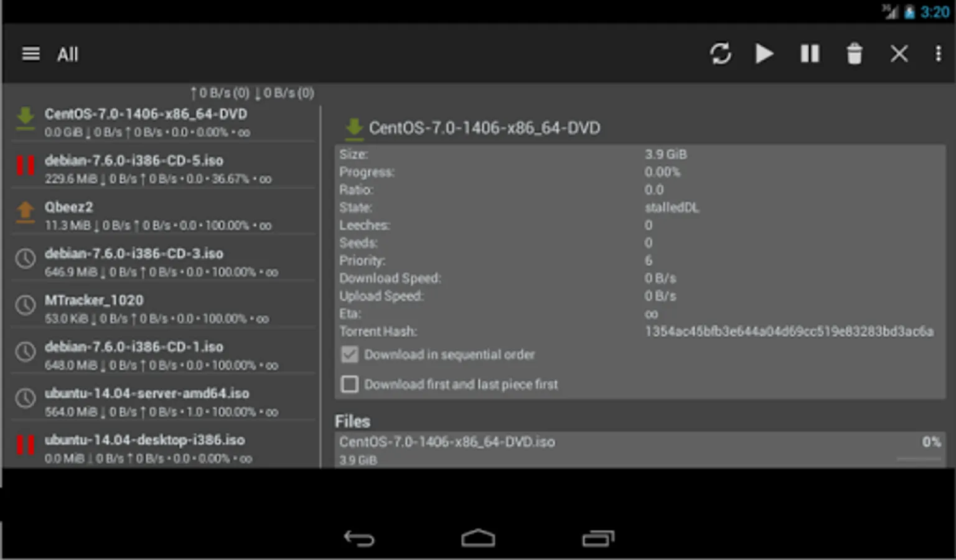Tap clock icon of debian CD-1
The height and width of the screenshot is (560, 956).
(x=26, y=352)
